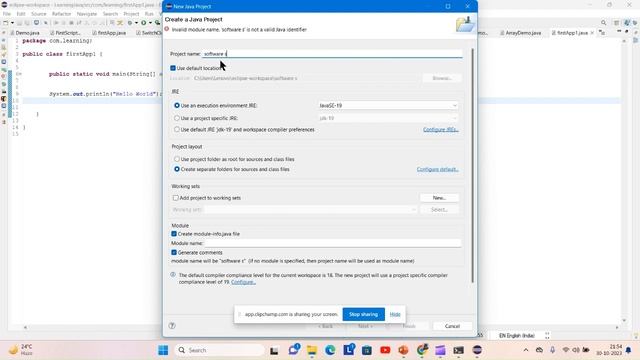
Task: Click the New working set button
Action: tap(439, 198)
